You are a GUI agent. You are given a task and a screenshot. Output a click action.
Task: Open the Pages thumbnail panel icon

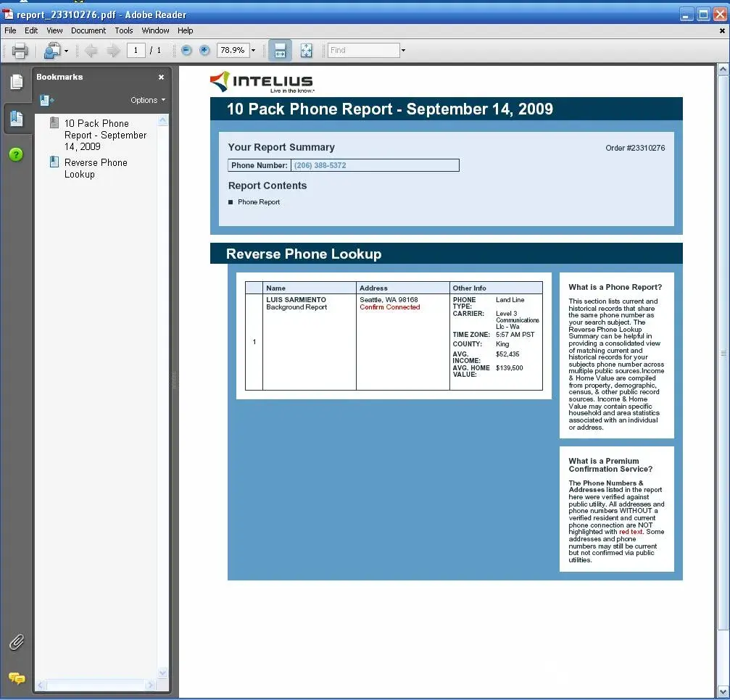tap(16, 82)
